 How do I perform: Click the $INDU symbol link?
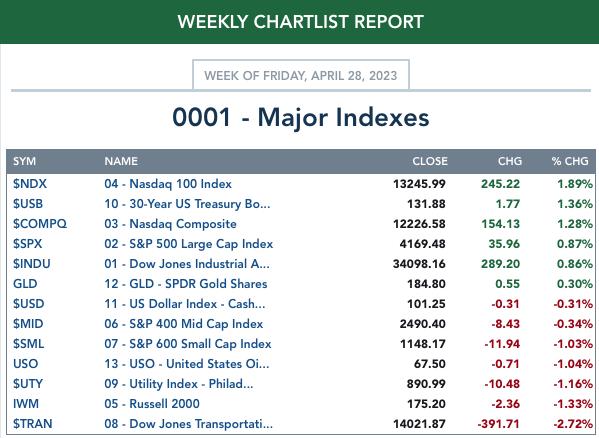click(x=32, y=263)
